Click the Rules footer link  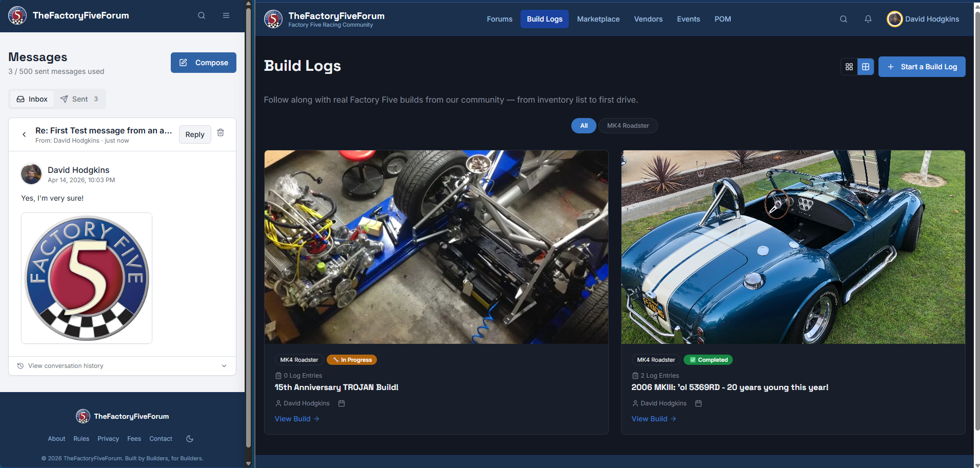point(81,439)
